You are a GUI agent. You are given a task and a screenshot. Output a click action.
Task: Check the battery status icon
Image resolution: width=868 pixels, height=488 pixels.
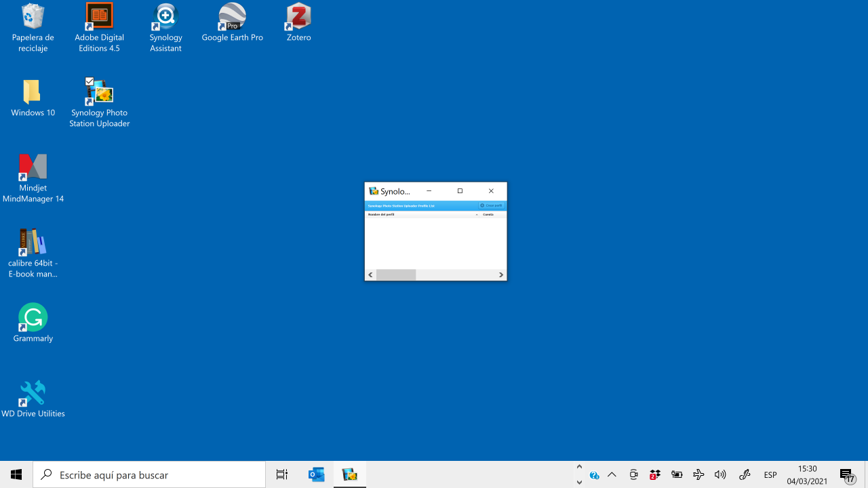677,474
